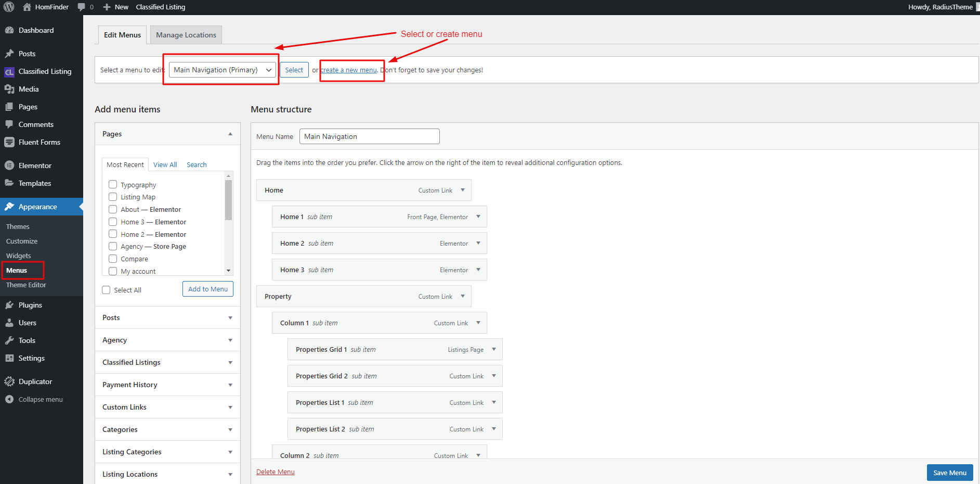Click the Plugins plug icon
Image resolution: width=980 pixels, height=484 pixels.
pos(9,305)
